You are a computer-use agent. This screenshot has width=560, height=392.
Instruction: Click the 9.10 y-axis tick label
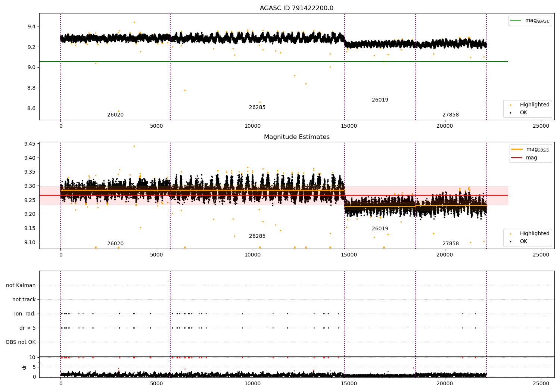click(x=30, y=242)
